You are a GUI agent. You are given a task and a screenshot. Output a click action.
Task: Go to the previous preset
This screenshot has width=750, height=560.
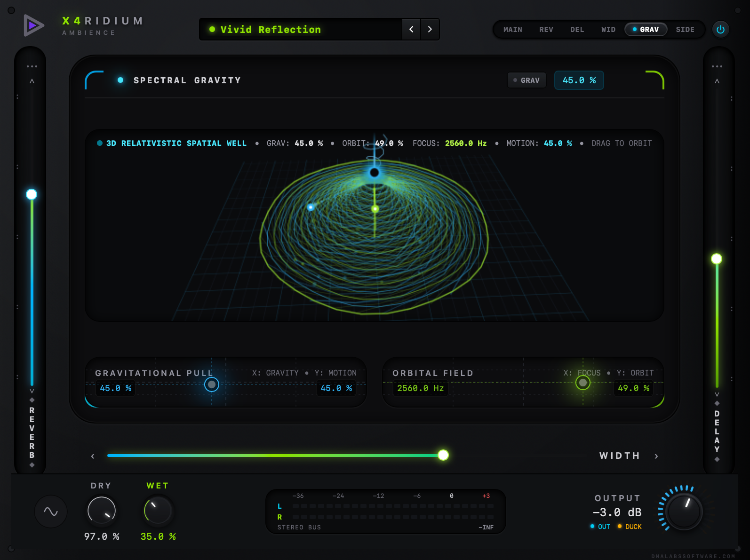click(411, 29)
